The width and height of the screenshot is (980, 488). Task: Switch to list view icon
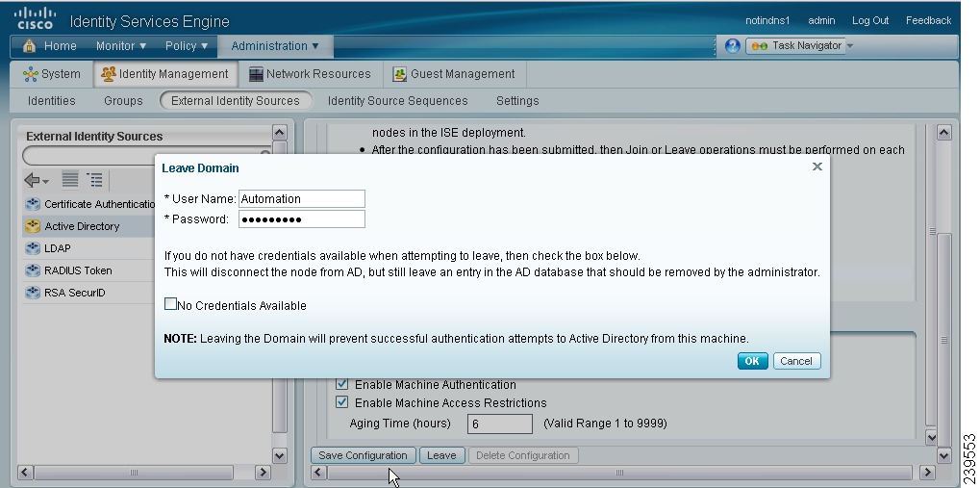click(70, 180)
